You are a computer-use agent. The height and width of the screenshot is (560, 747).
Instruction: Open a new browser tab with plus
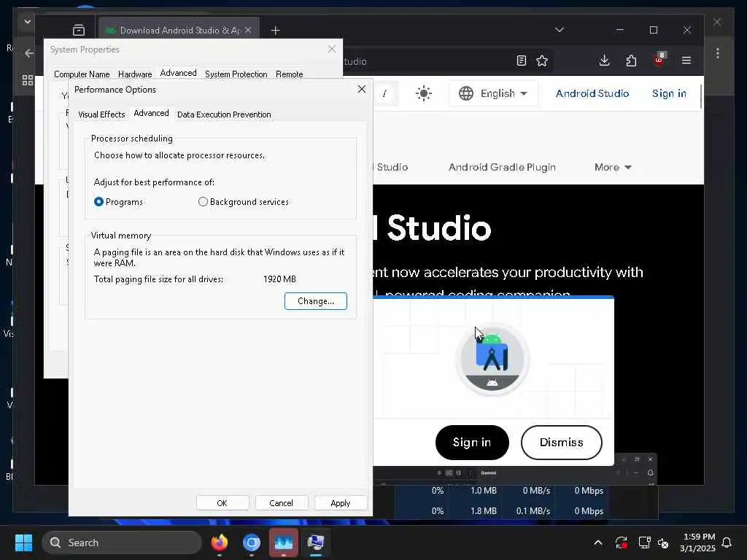coord(275,31)
